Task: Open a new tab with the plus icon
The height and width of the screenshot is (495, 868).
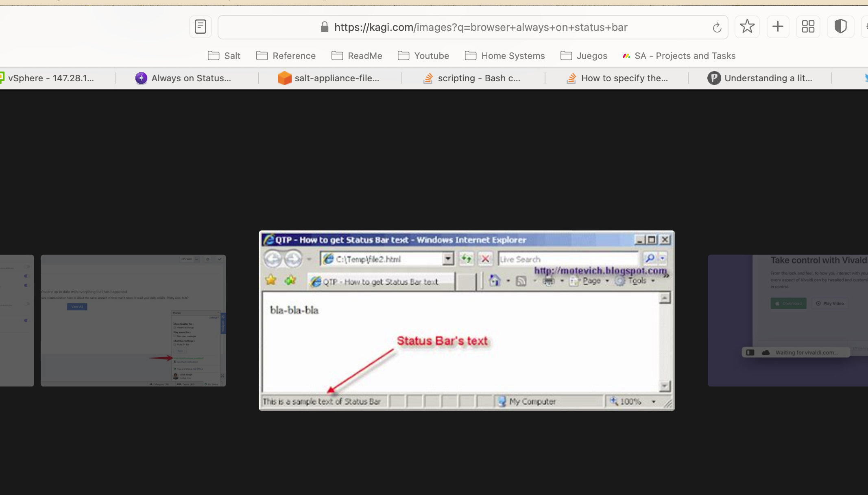Action: coord(778,27)
